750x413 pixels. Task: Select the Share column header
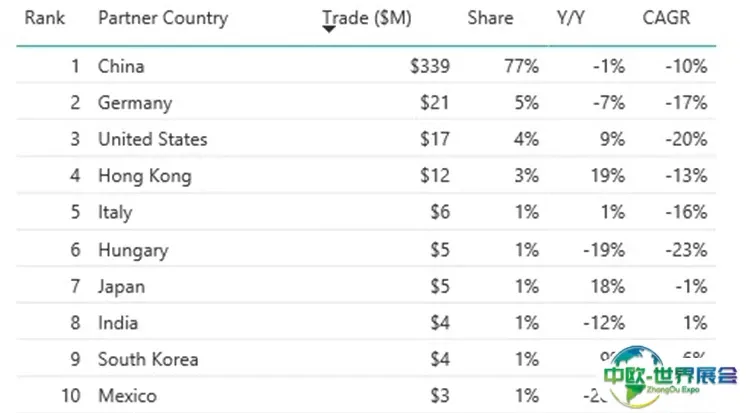pyautogui.click(x=490, y=18)
